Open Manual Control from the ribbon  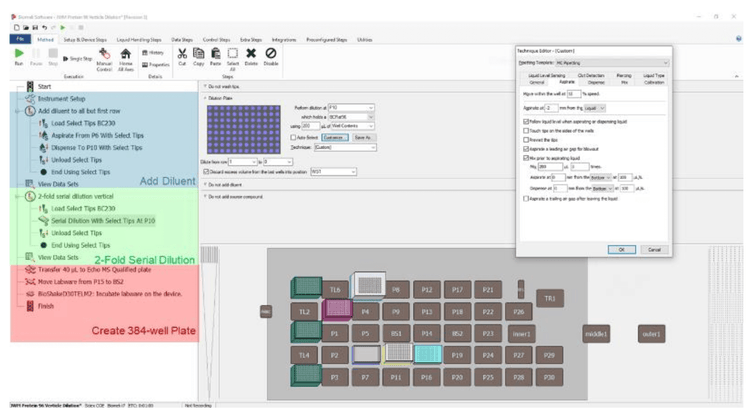click(x=104, y=60)
